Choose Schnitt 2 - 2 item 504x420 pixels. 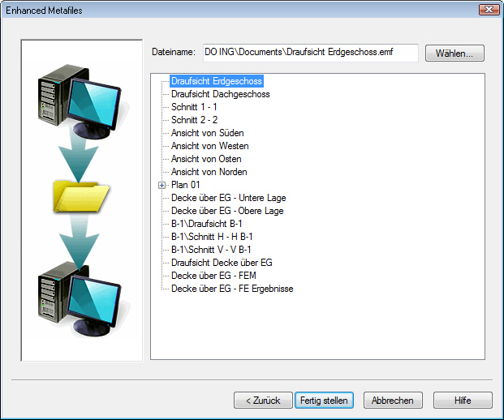[195, 120]
